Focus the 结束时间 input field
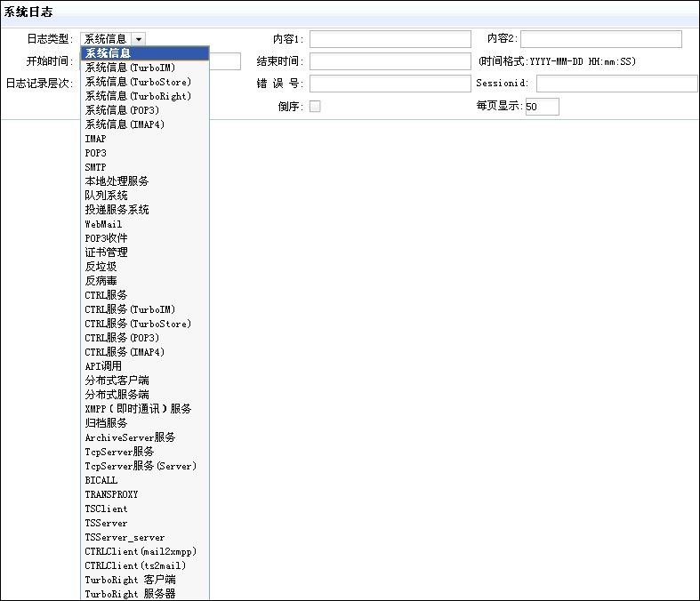This screenshot has height=601, width=700. click(x=390, y=61)
